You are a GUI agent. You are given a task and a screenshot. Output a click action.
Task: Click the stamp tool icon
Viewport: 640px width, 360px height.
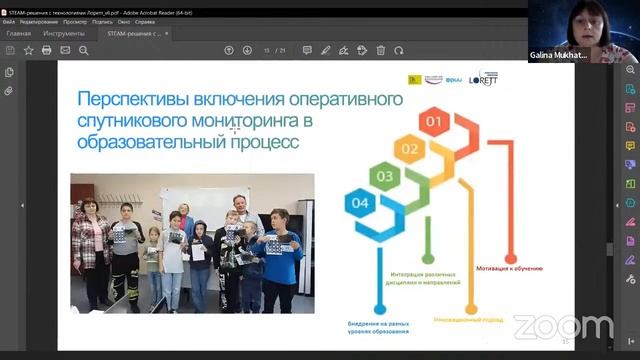pos(362,50)
